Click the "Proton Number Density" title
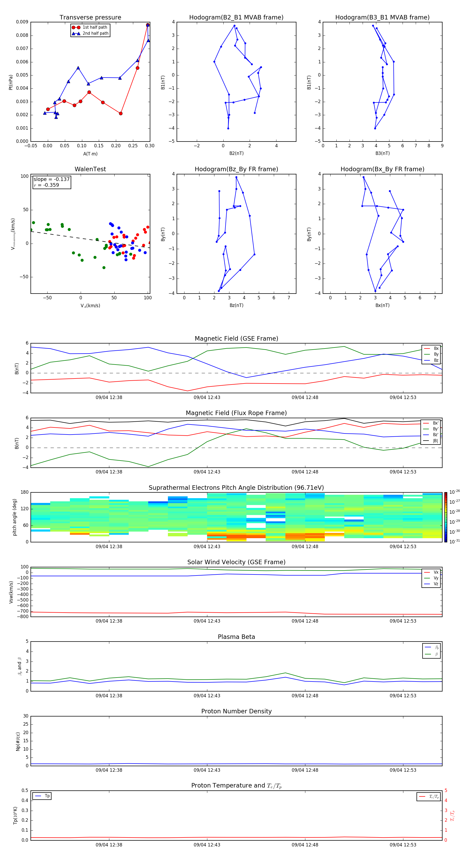 point(236,711)
